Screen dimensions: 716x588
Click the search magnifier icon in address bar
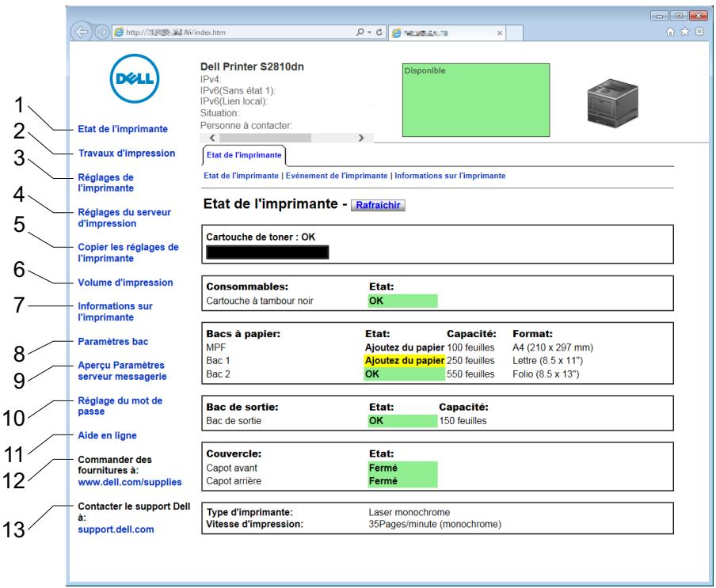tap(360, 32)
